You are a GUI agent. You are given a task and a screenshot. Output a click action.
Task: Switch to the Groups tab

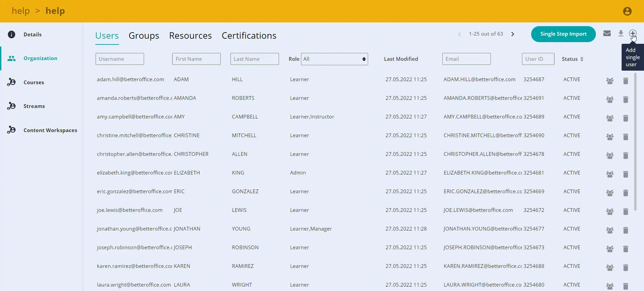[144, 36]
